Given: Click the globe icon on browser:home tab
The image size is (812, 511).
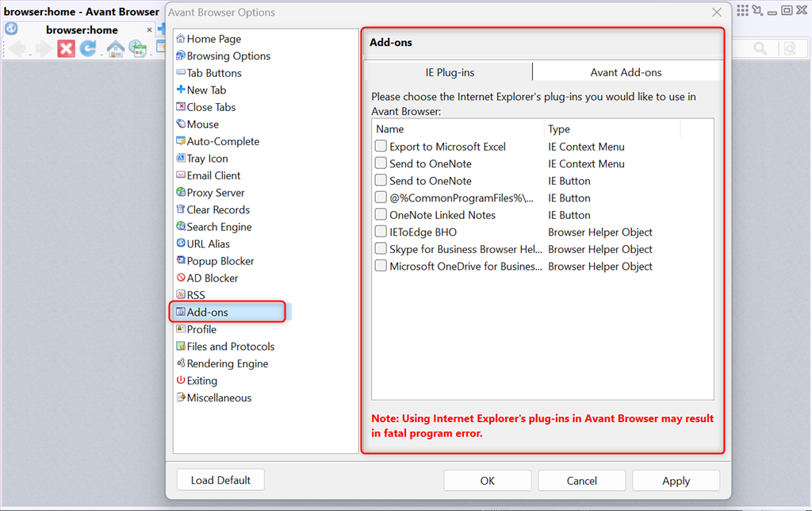Looking at the screenshot, I should [11, 29].
